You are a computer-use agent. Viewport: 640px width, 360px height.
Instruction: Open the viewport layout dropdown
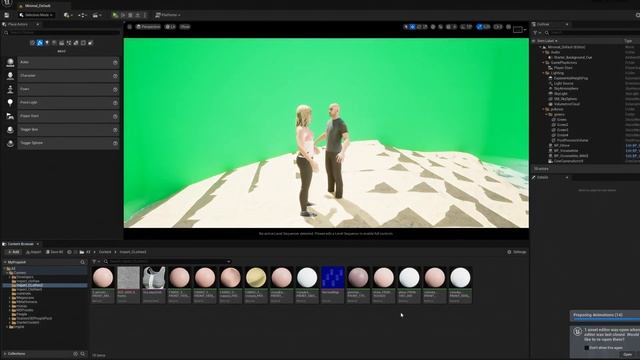coord(519,29)
